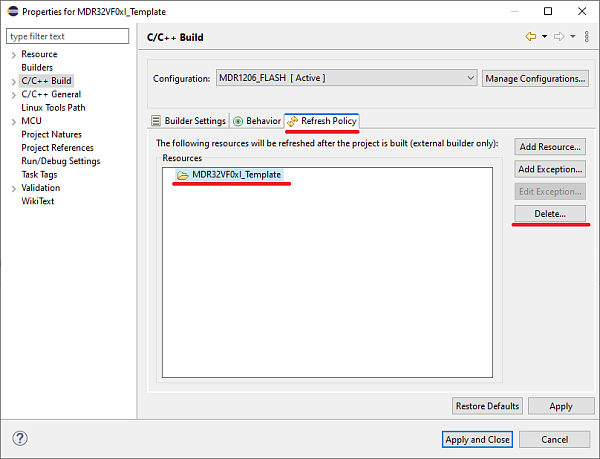This screenshot has width=600, height=459.
Task: Expand the Validation tree node
Action: [13, 189]
